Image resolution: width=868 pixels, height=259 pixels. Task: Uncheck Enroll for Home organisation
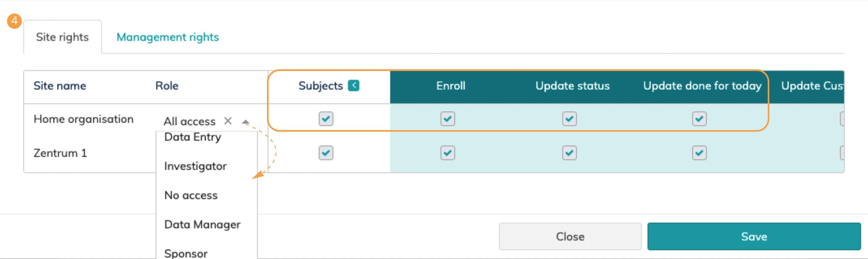coord(448,119)
